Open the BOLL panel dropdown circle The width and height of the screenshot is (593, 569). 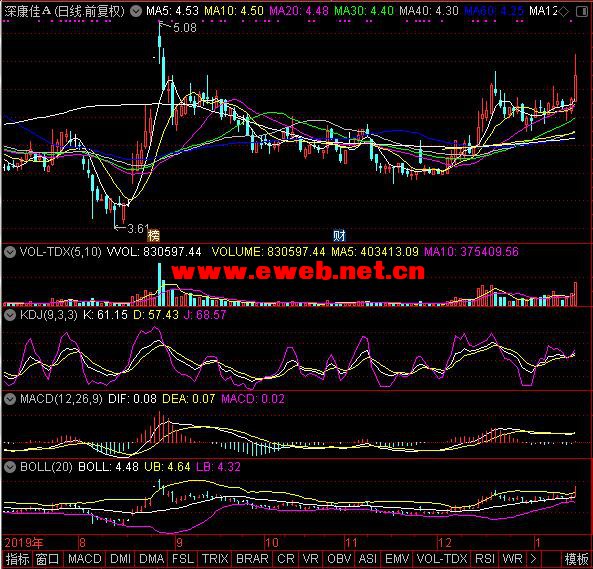pyautogui.click(x=10, y=467)
